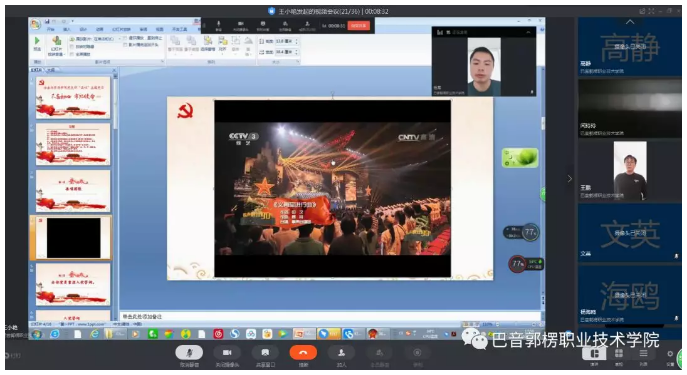Enable the loop-until-stopped checkbox
The height and width of the screenshot is (375, 687).
coord(125,39)
